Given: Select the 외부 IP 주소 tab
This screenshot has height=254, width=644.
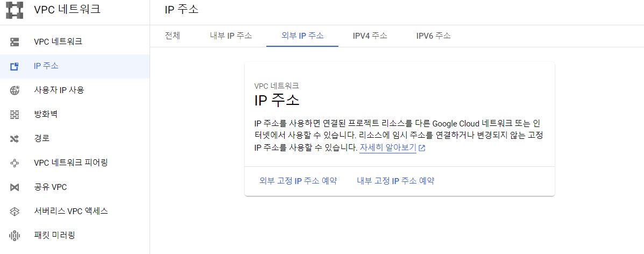Looking at the screenshot, I should coord(302,36).
